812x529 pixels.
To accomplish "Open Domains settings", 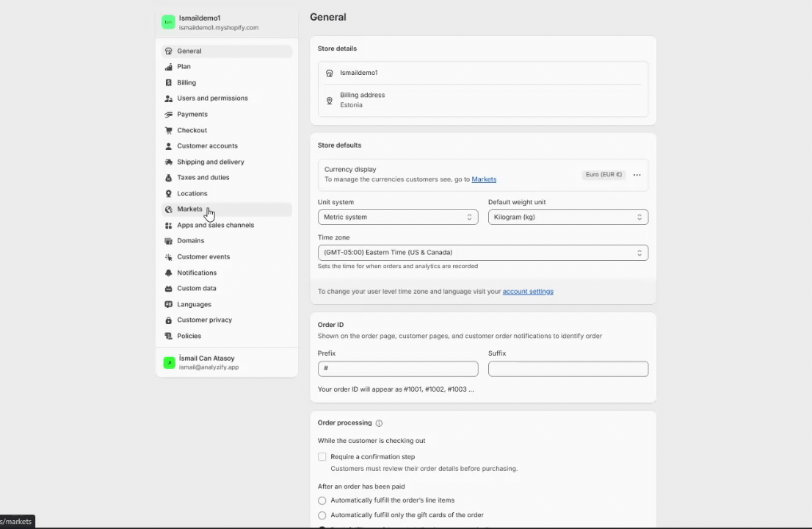I will pyautogui.click(x=227, y=241).
